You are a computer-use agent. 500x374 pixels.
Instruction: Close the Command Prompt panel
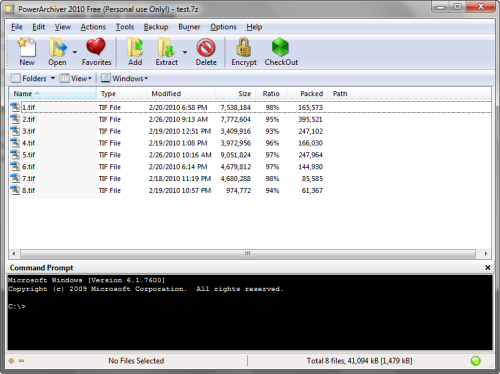[x=487, y=268]
